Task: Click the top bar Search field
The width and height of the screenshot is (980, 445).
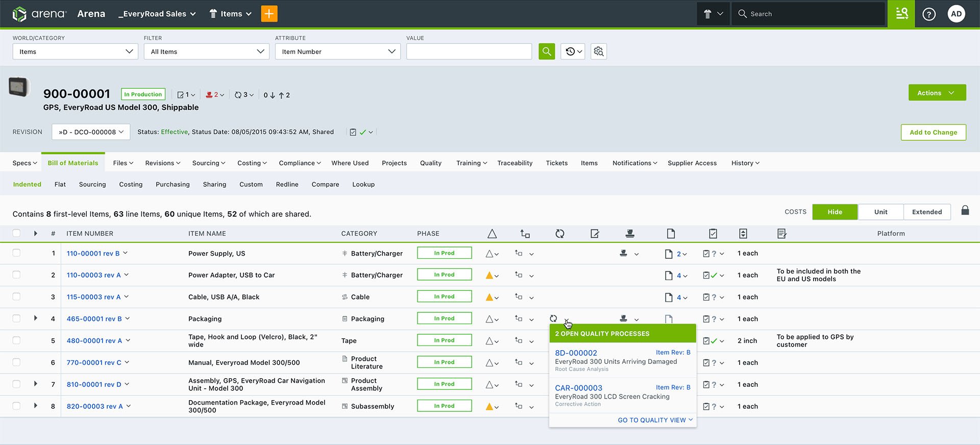Action: [x=808, y=14]
